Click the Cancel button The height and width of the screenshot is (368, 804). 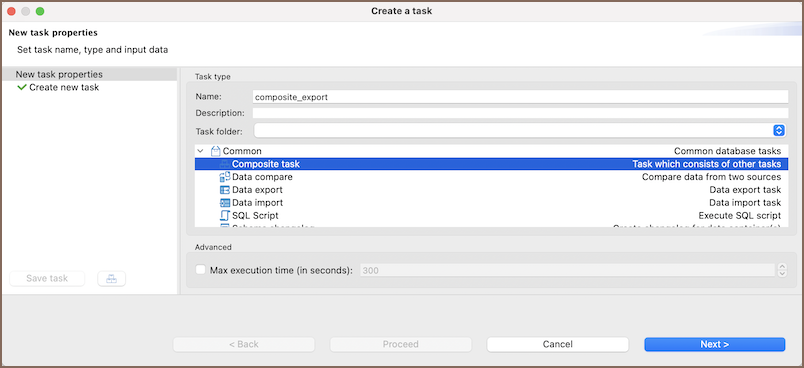[557, 344]
